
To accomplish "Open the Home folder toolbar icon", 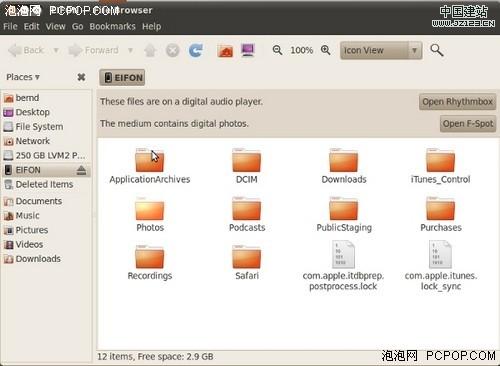I will pyautogui.click(x=225, y=51).
